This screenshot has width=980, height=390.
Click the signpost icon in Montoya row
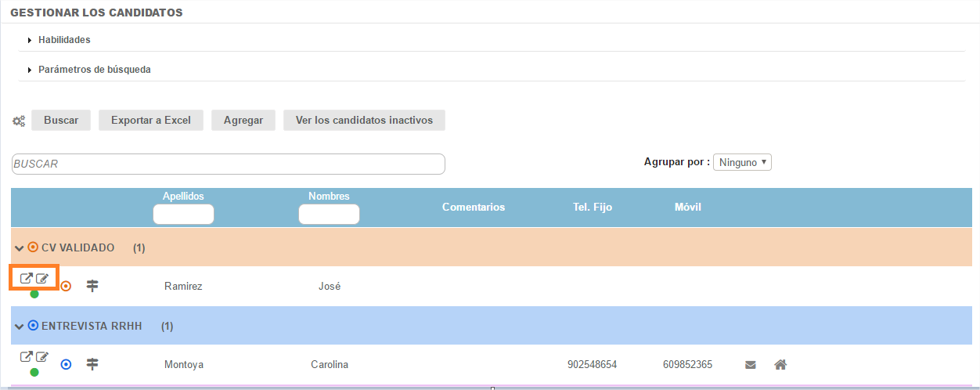[92, 364]
